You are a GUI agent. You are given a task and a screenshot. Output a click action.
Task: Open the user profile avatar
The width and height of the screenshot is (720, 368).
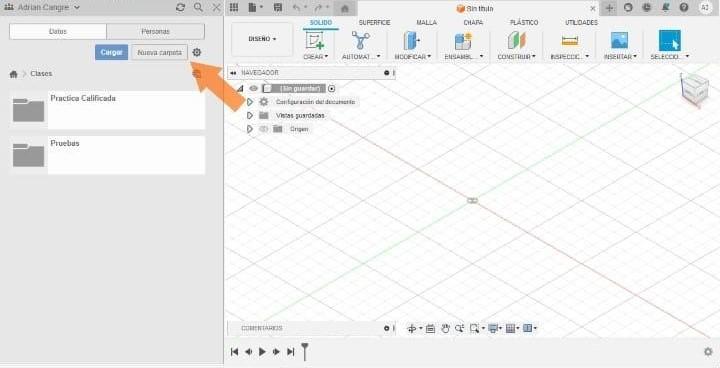(705, 7)
